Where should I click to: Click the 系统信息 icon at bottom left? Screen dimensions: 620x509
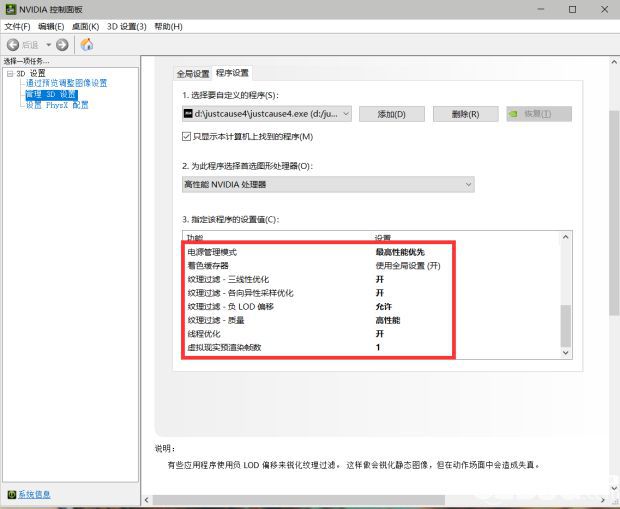11,494
